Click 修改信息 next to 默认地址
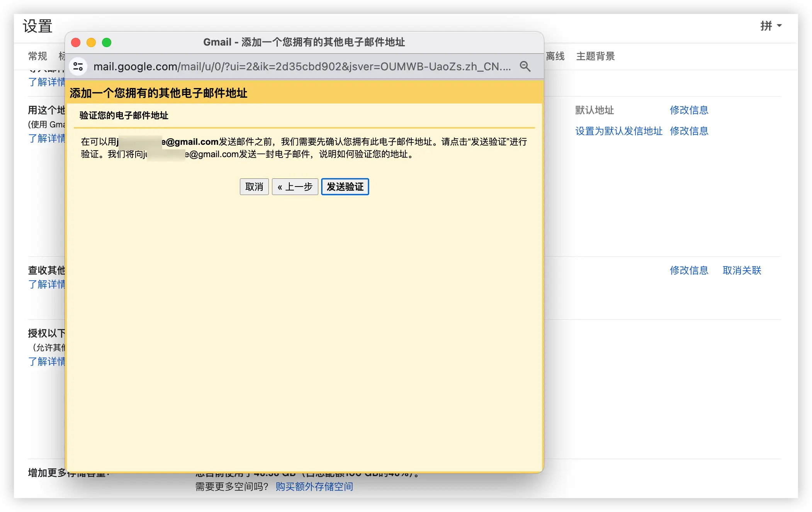812x512 pixels. (x=689, y=110)
